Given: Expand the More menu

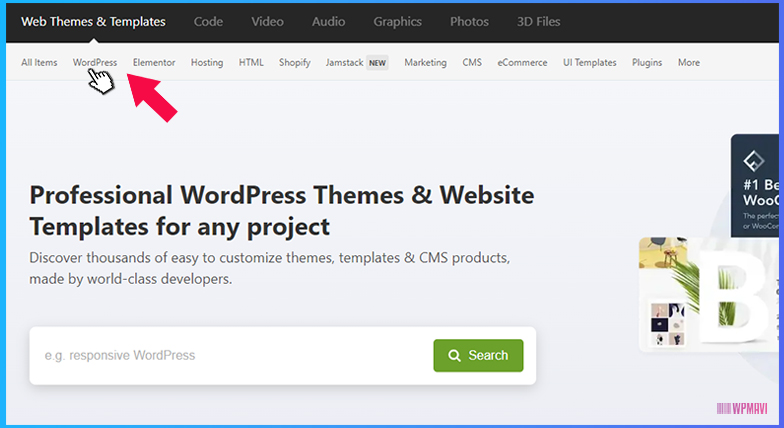Looking at the screenshot, I should [x=688, y=62].
